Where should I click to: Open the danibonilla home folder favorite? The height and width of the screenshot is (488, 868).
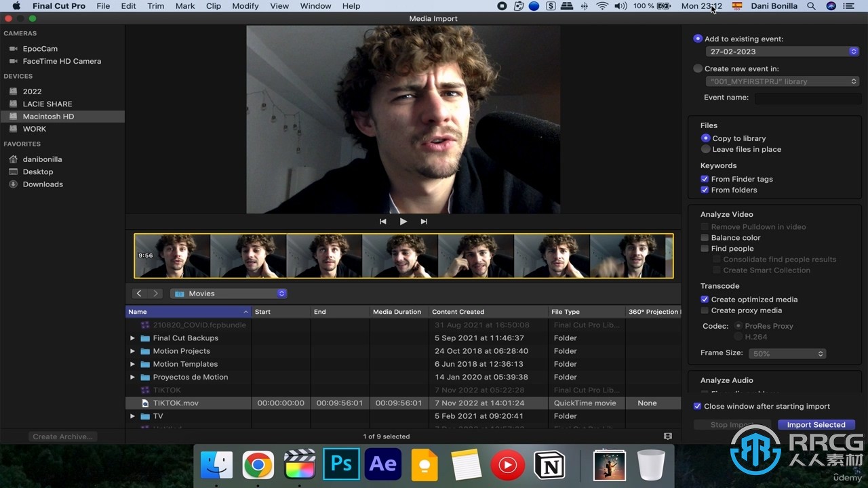pyautogui.click(x=42, y=159)
